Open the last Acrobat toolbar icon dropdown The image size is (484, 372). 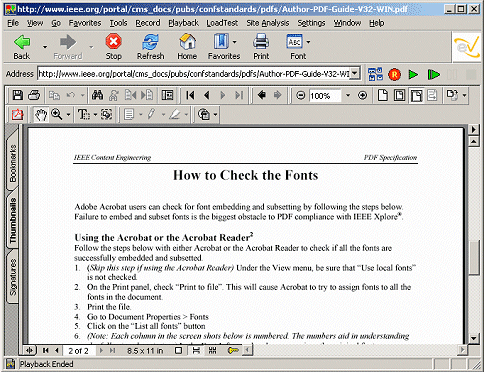click(x=215, y=115)
